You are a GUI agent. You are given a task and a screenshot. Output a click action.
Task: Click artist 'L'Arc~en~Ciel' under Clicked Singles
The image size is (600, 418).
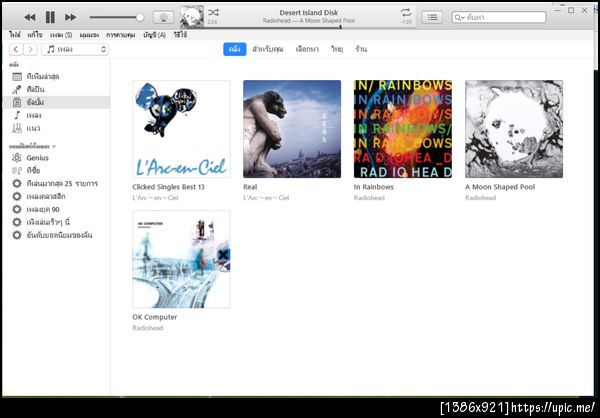(155, 198)
